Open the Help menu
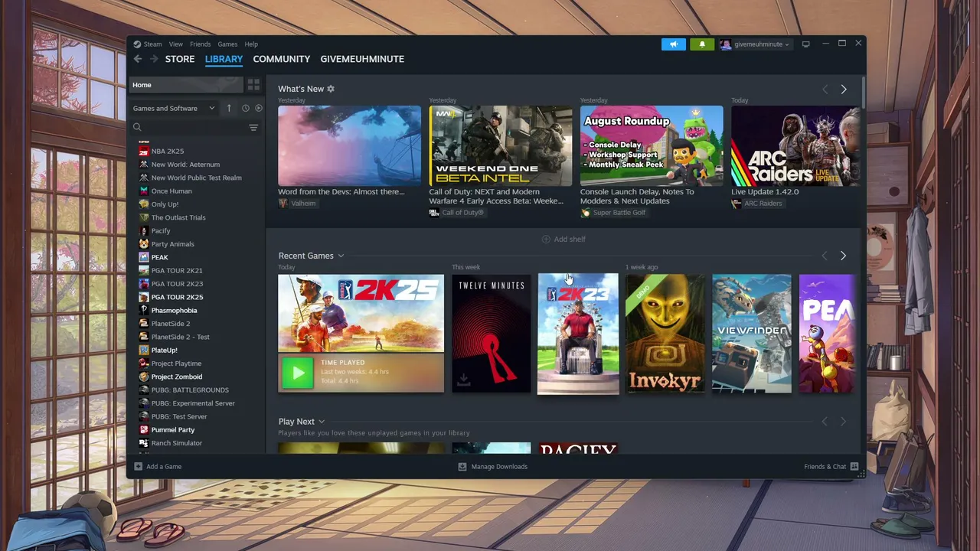This screenshot has height=551, width=980. pos(251,44)
